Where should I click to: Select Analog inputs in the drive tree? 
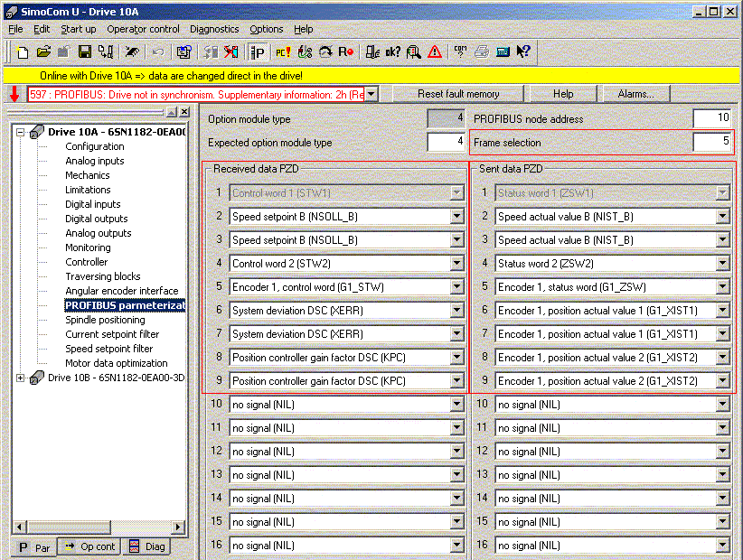95,161
